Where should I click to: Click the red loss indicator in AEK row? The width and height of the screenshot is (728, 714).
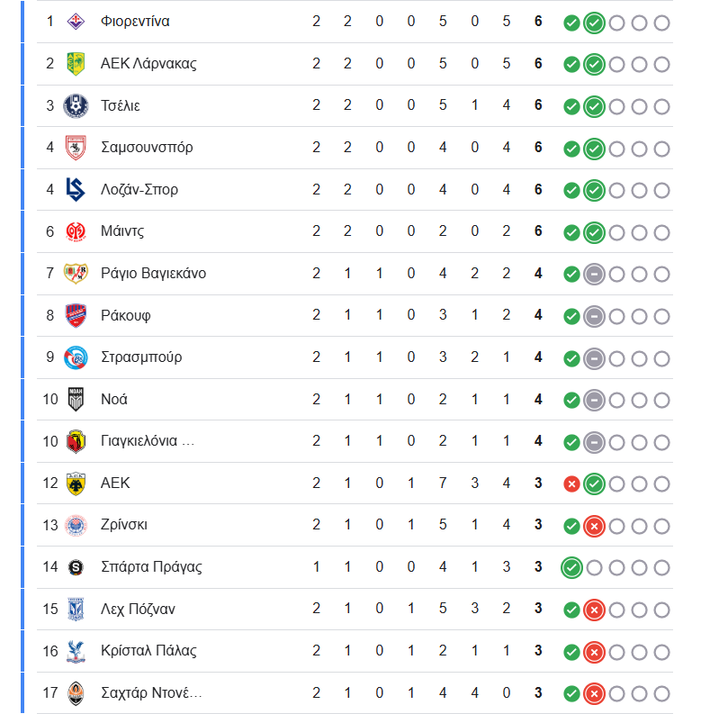pyautogui.click(x=571, y=484)
